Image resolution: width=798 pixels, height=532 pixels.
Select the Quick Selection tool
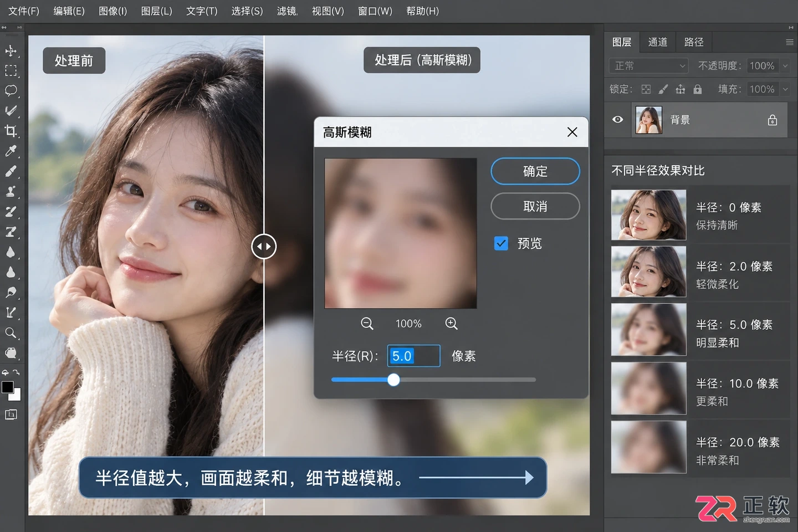pyautogui.click(x=11, y=111)
